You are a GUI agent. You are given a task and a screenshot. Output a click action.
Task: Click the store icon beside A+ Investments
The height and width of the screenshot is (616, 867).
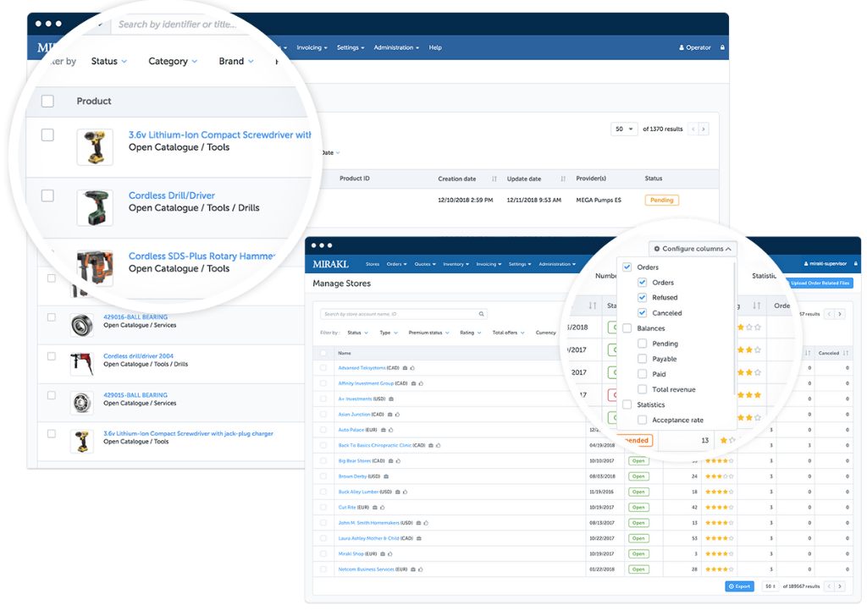(x=391, y=399)
